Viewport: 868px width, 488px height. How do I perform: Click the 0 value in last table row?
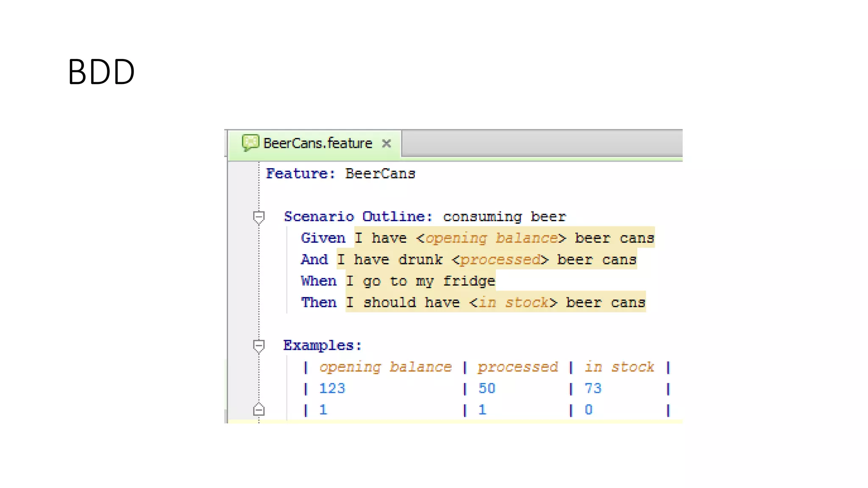588,410
